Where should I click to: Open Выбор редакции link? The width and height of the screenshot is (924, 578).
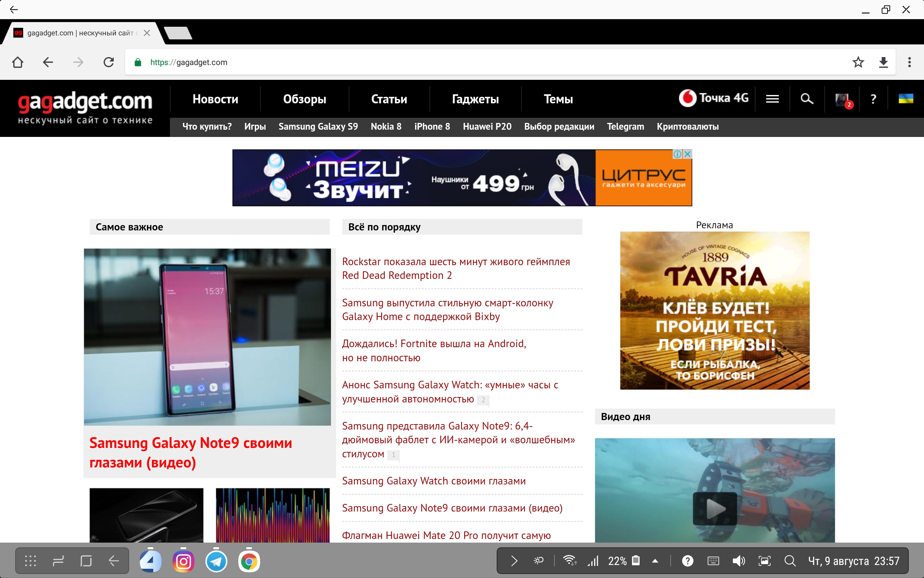point(559,126)
